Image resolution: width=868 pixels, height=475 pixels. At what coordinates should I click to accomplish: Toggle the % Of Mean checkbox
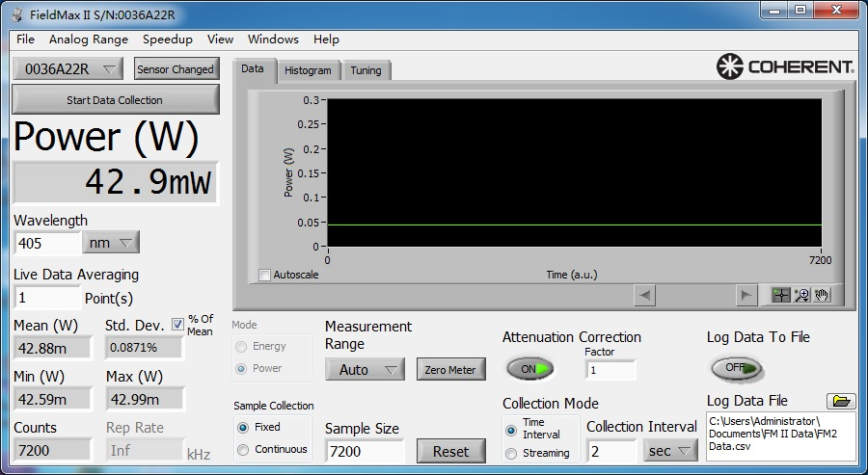[x=177, y=325]
